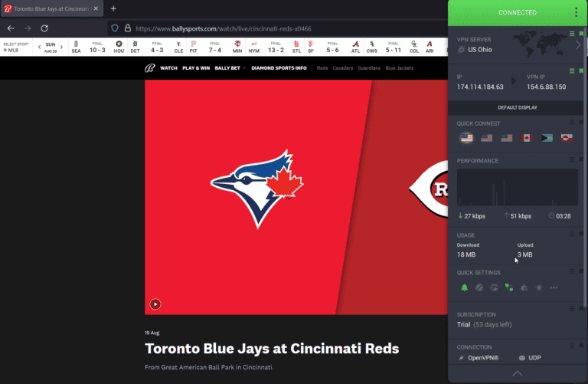Expand the VPN Server list chevron
This screenshot has width=588, height=384.
tap(578, 44)
